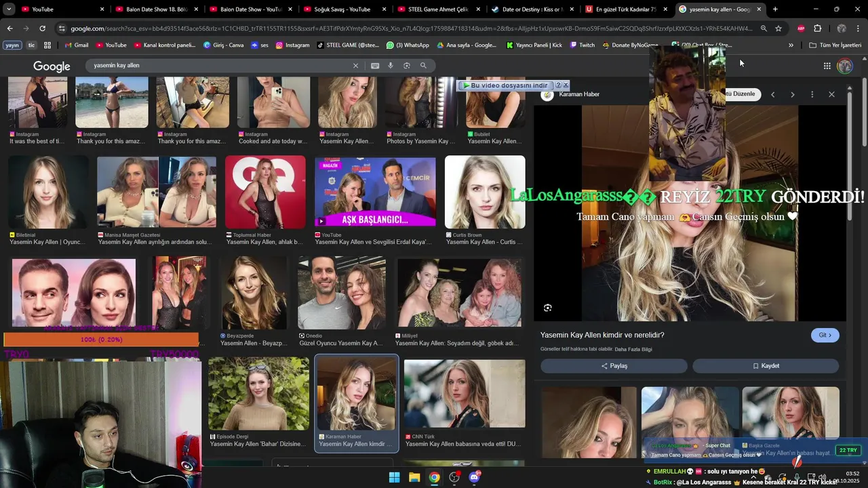Save image with Kaydet button
The image size is (868, 488).
point(766,366)
